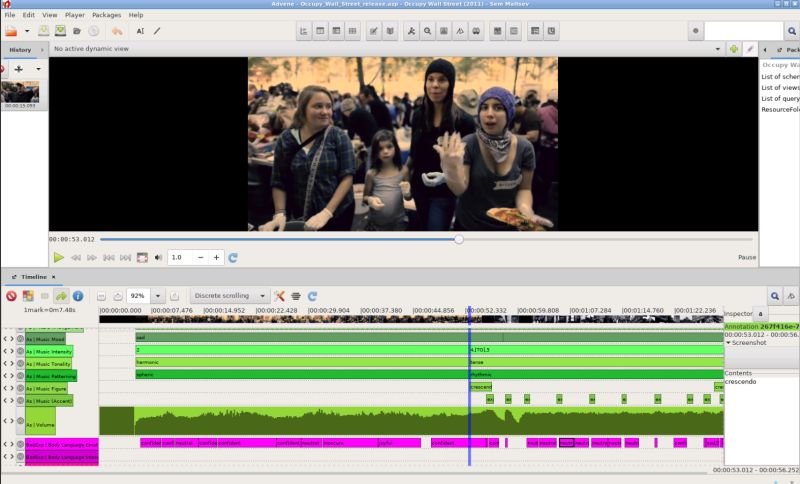
Task: Select the Volume track label
Action: point(40,421)
